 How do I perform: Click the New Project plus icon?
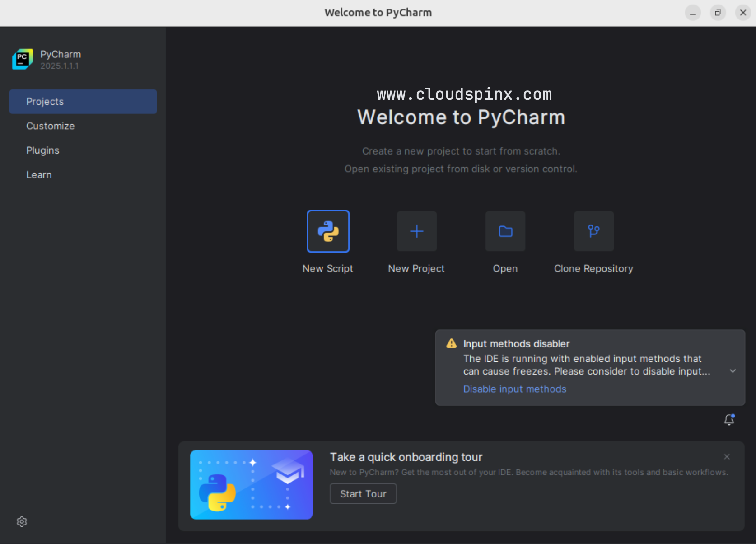(416, 231)
